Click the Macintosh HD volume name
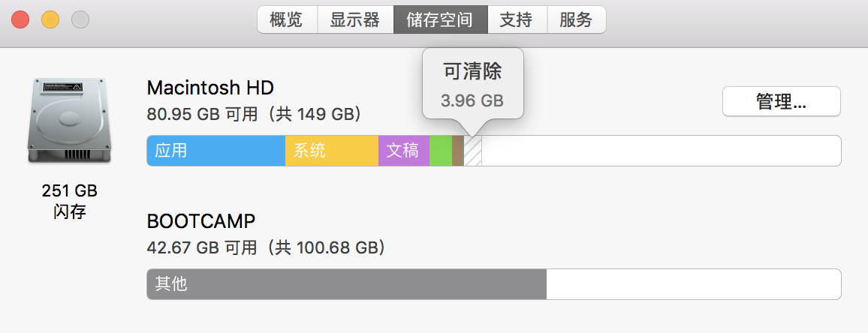The width and height of the screenshot is (868, 333). click(210, 88)
